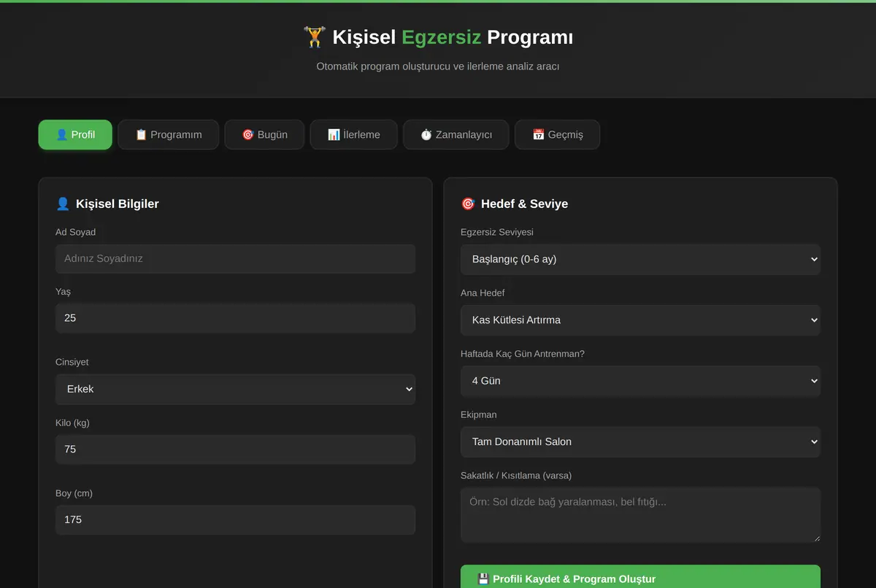Click the Kişisel Bilgiler heading
This screenshot has height=588, width=876.
pos(118,204)
